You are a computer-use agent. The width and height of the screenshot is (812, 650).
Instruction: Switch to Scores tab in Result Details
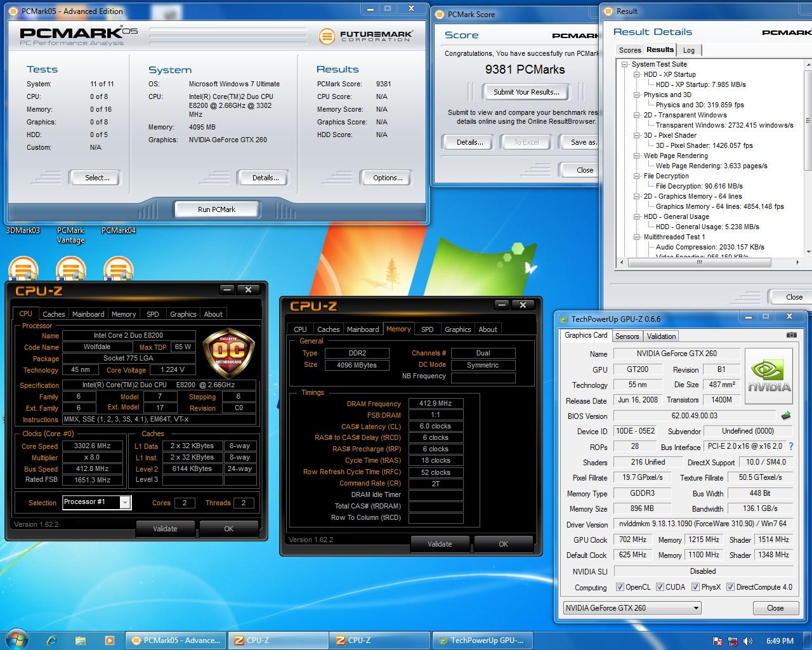[630, 50]
